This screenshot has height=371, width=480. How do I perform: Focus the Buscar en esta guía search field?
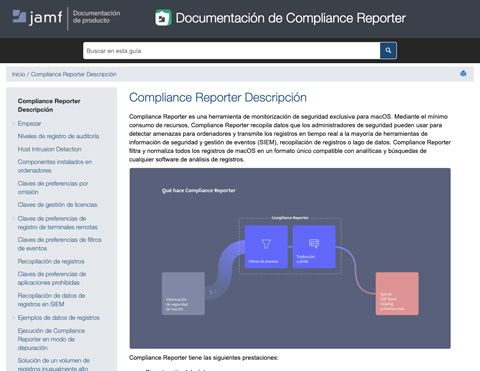[232, 51]
